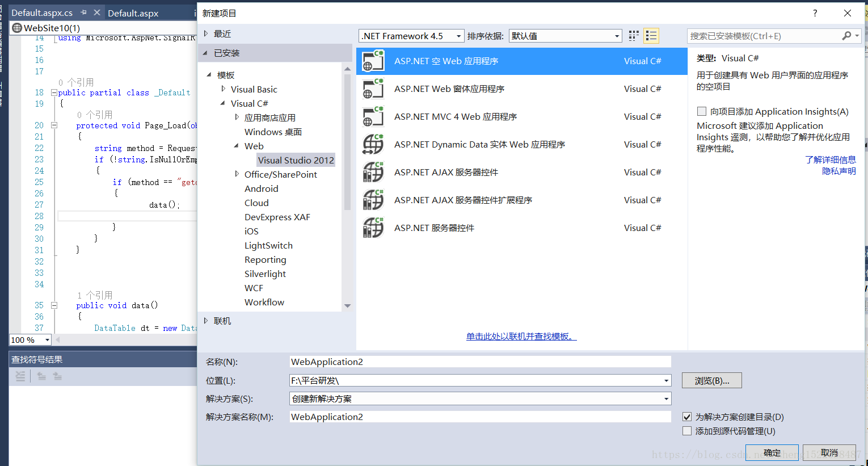Click the help question mark icon
This screenshot has width=868, height=466.
tap(815, 13)
